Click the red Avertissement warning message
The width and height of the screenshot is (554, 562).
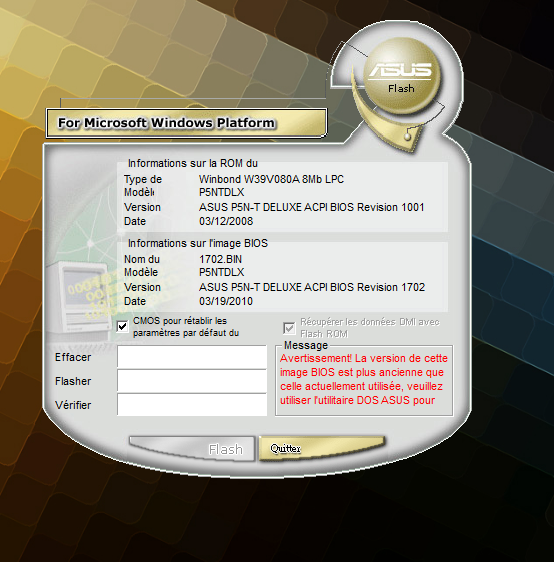[x=364, y=379]
